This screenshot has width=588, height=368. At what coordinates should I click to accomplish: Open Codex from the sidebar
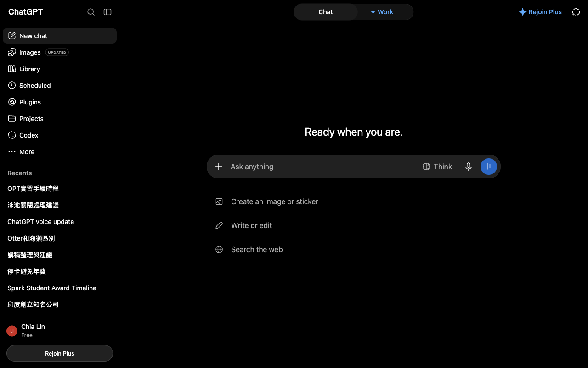pyautogui.click(x=60, y=135)
